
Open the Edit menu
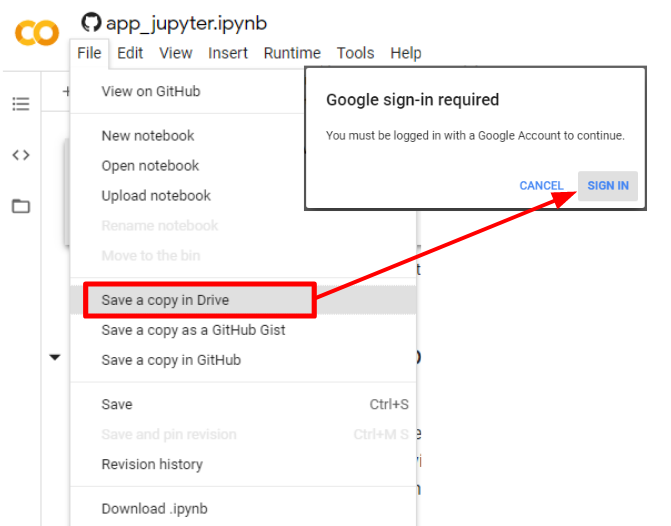(x=130, y=53)
